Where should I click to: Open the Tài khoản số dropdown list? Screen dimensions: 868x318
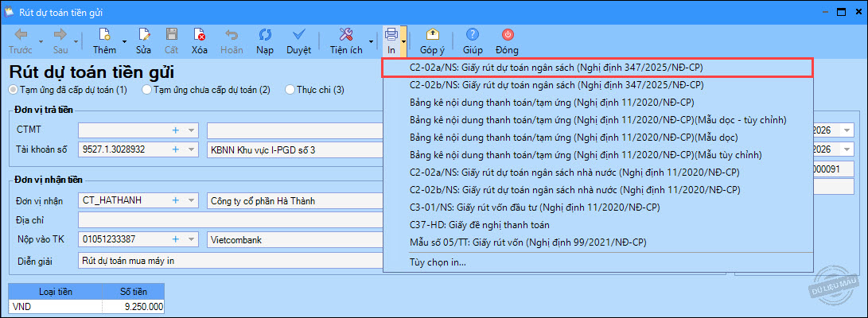191,149
